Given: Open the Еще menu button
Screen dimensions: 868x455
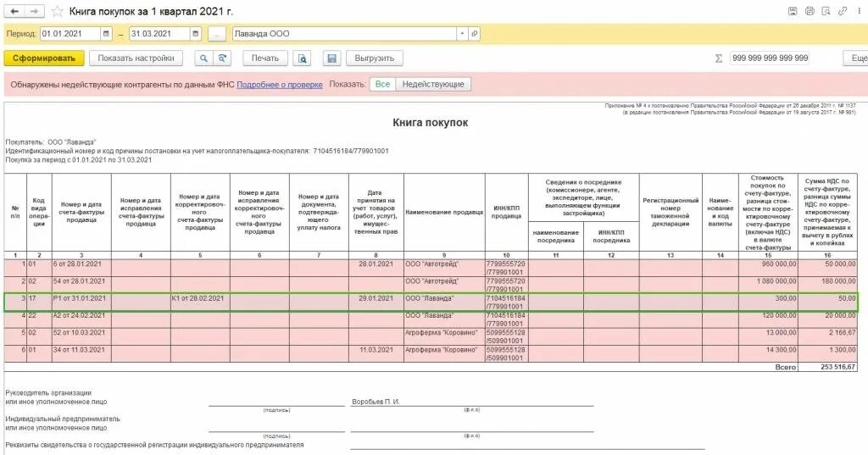Looking at the screenshot, I should (x=856, y=58).
